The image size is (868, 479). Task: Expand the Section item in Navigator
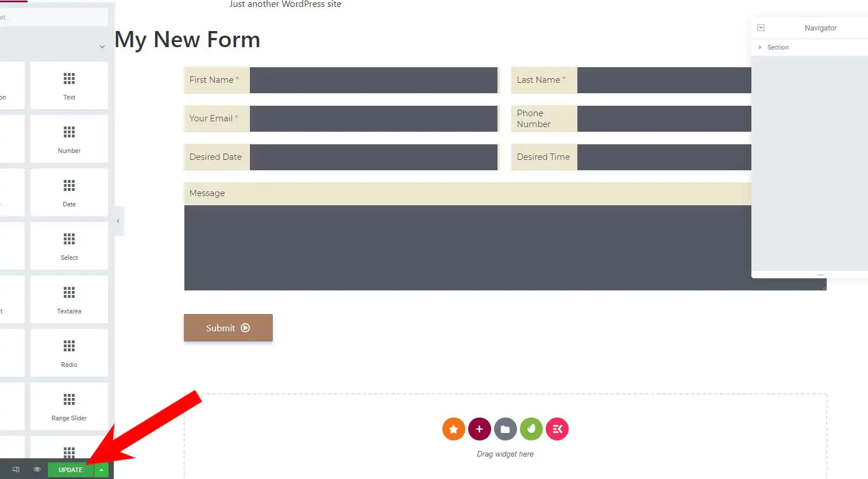click(760, 47)
